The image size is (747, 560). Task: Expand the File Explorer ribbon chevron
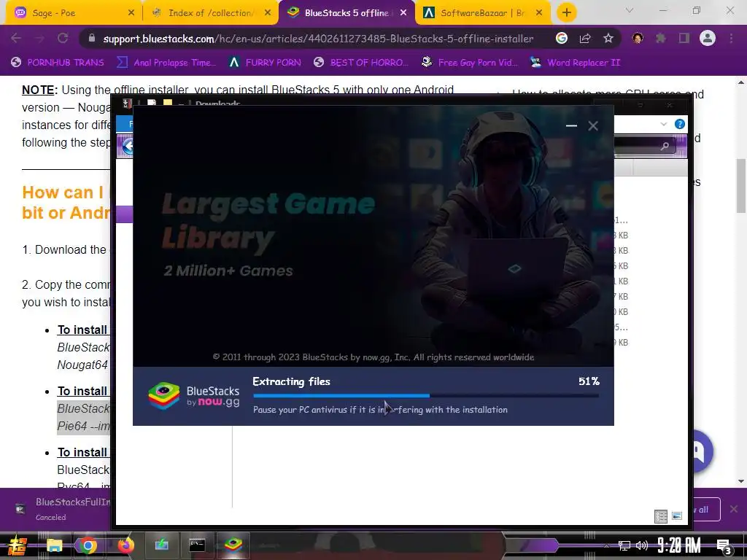(x=664, y=124)
